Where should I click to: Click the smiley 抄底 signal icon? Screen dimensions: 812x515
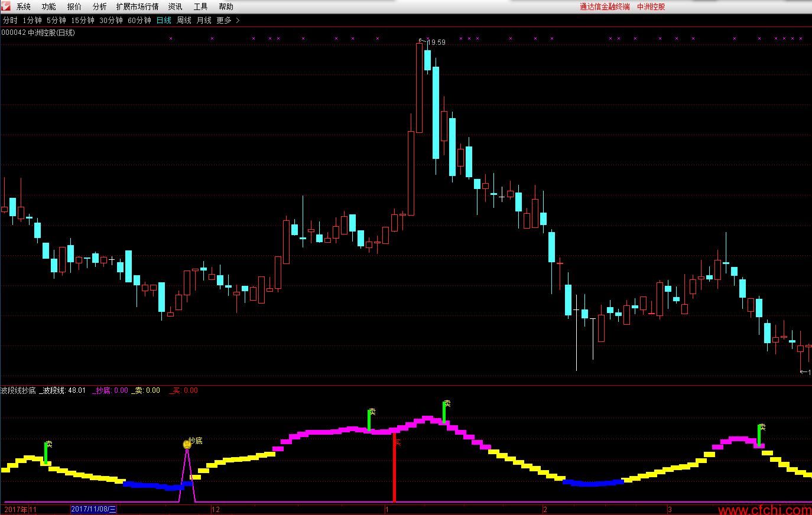(187, 444)
